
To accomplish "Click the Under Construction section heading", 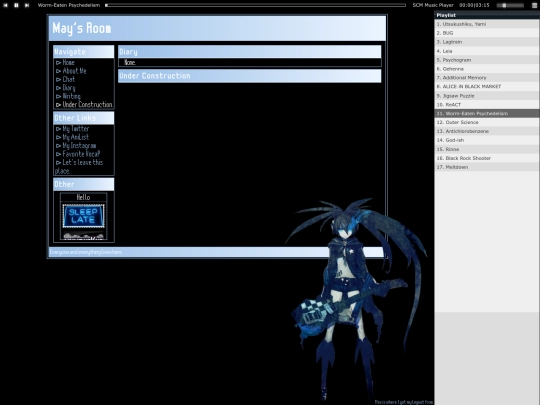I will (x=250, y=76).
